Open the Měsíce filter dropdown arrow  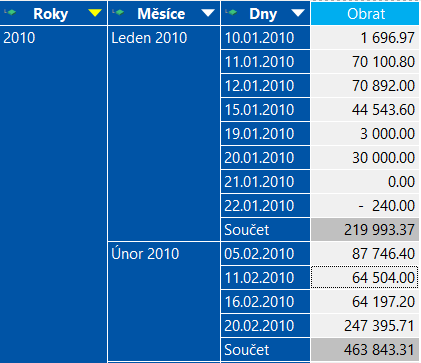click(x=208, y=13)
